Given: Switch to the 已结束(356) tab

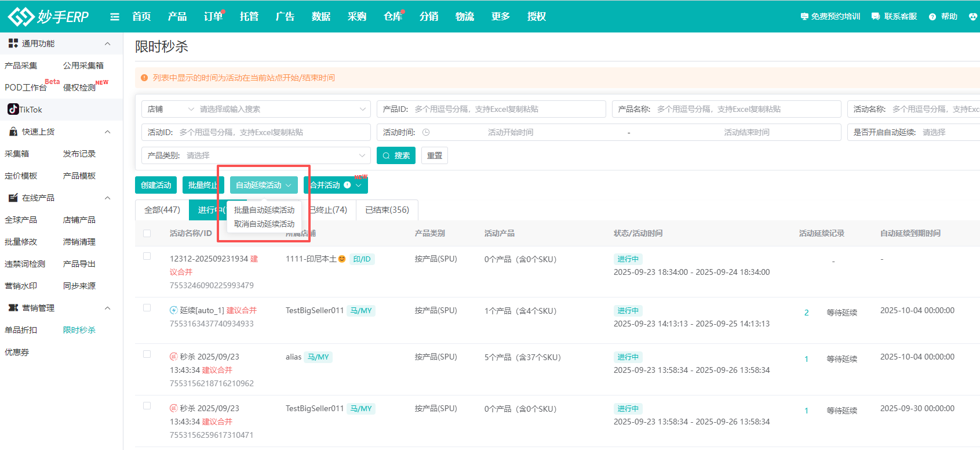Looking at the screenshot, I should [x=387, y=210].
